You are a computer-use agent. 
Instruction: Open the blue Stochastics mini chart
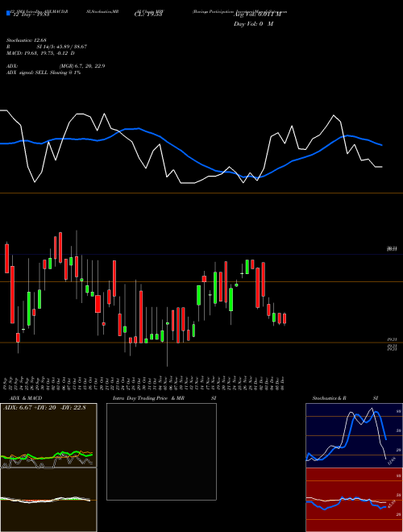354,435
